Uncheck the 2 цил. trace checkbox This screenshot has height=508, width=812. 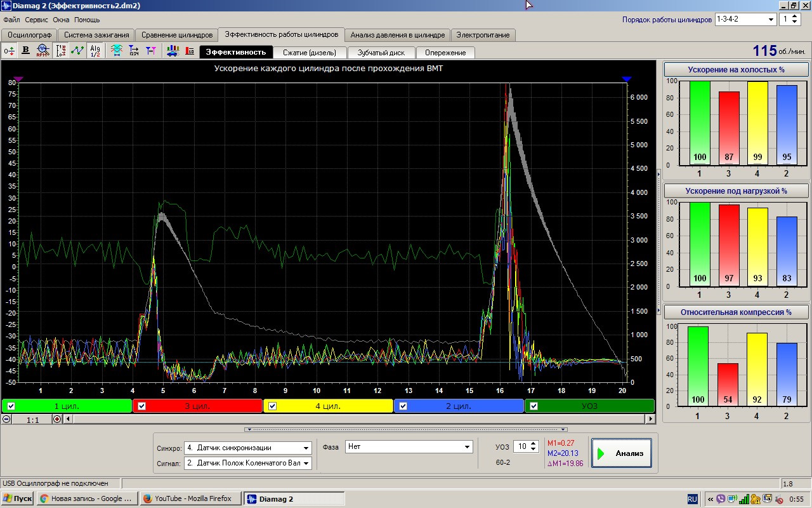coord(403,406)
